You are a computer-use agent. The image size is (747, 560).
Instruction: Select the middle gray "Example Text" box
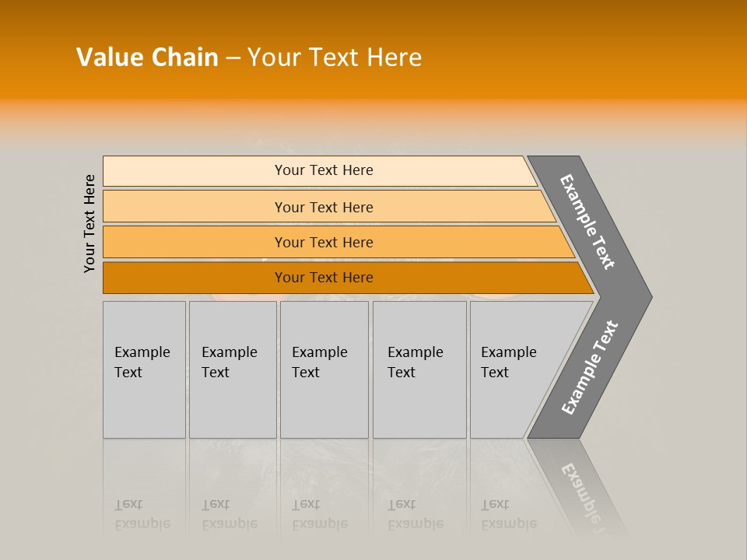324,369
